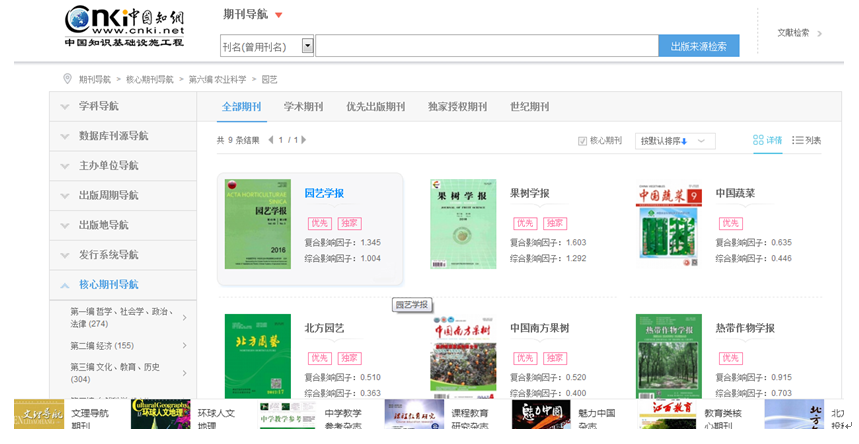The image size is (859, 444).
Task: Go to next results page arrow
Action: [x=304, y=140]
